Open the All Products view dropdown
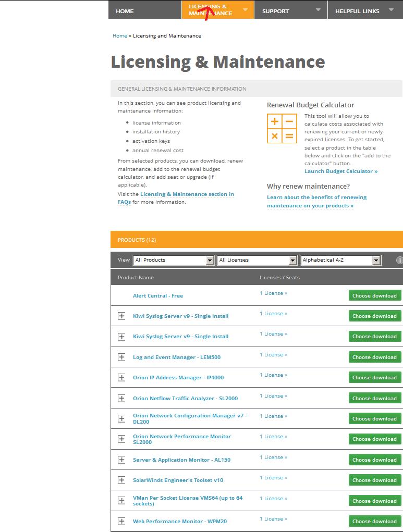The width and height of the screenshot is (403, 532). coord(174,260)
